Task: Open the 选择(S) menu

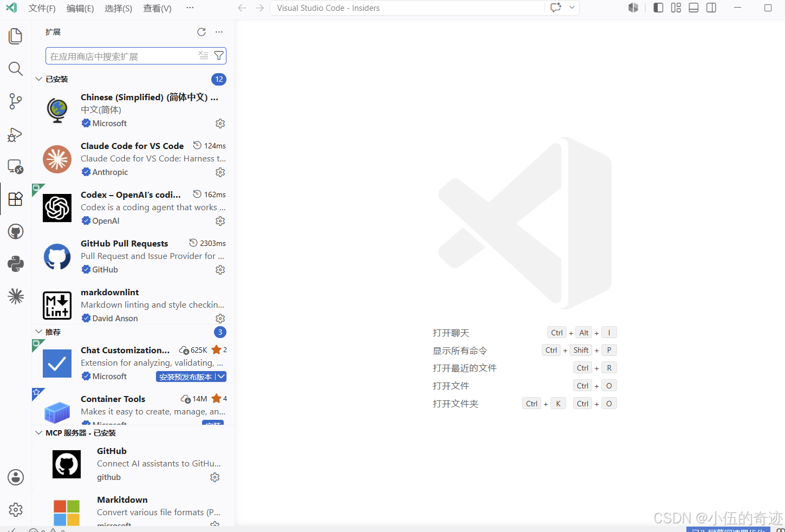Action: coord(118,8)
